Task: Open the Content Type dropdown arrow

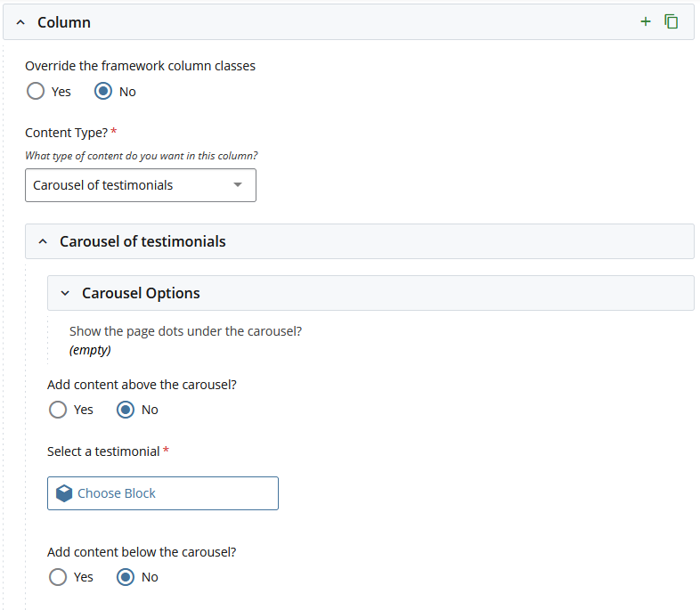Action: tap(237, 185)
